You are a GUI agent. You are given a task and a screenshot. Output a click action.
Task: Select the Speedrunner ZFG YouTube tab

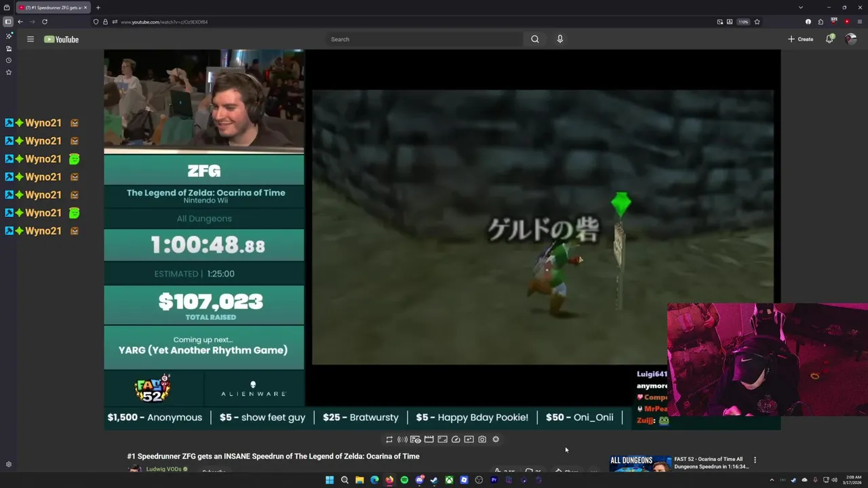coord(52,7)
